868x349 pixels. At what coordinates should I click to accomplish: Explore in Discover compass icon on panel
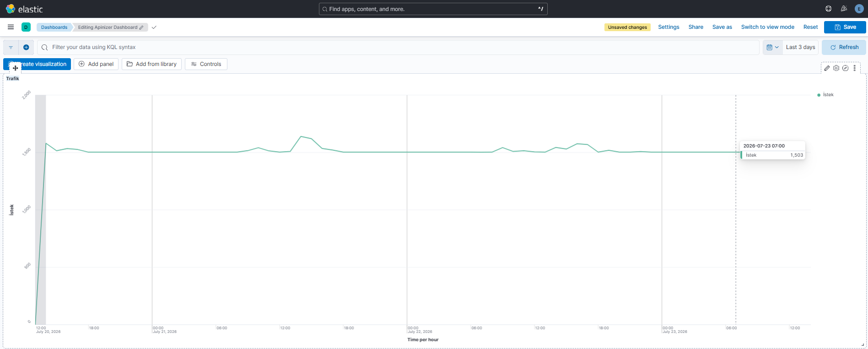(x=845, y=68)
